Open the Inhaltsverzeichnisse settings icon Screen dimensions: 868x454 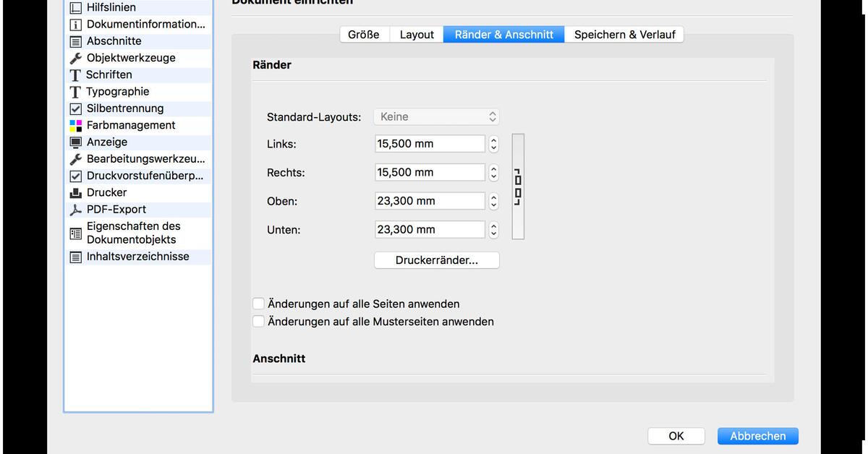pyautogui.click(x=75, y=257)
